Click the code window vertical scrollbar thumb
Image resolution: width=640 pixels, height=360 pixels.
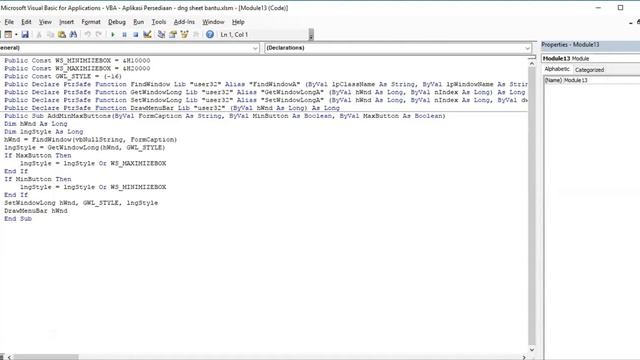point(532,206)
